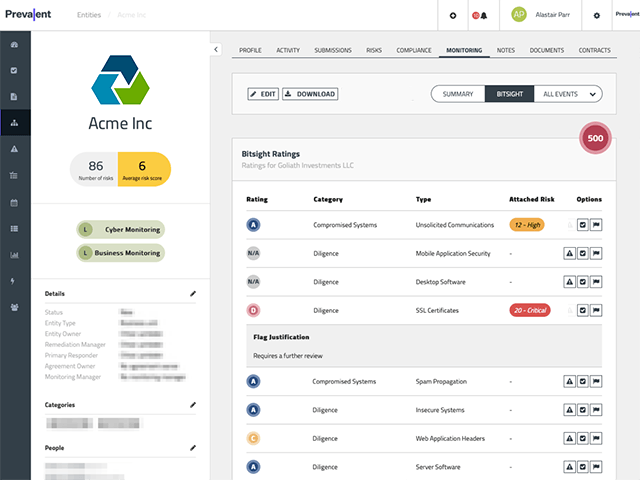Expand the All Events dropdown
This screenshot has width=640, height=480.
568,94
